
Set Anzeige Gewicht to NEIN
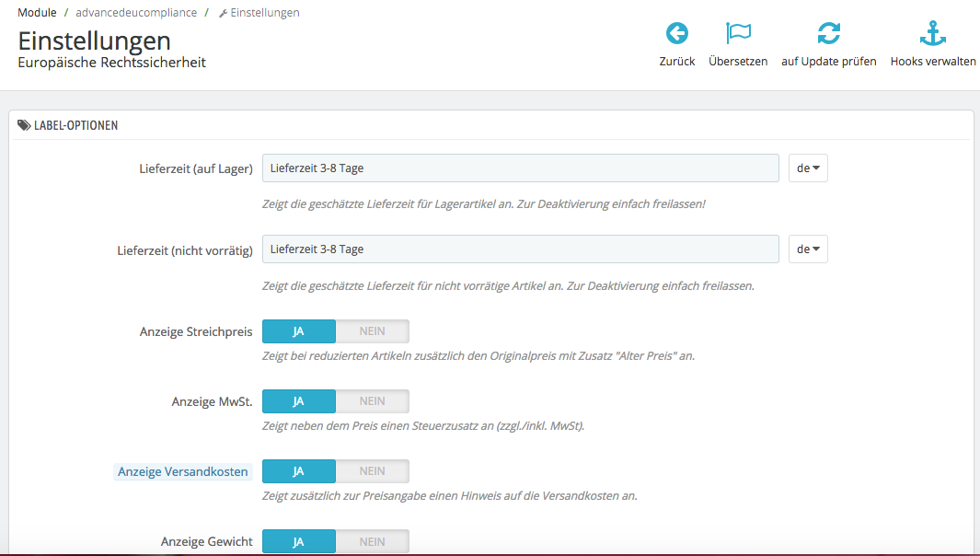point(372,541)
